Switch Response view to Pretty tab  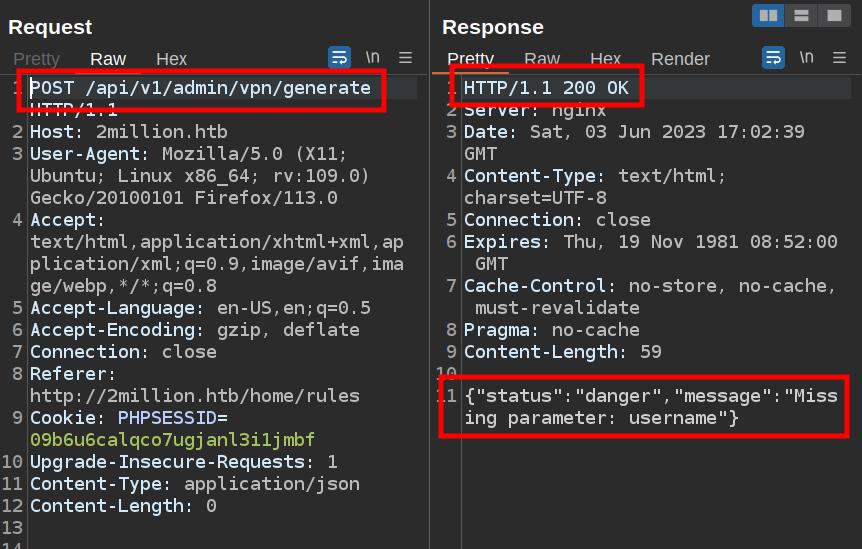point(470,59)
